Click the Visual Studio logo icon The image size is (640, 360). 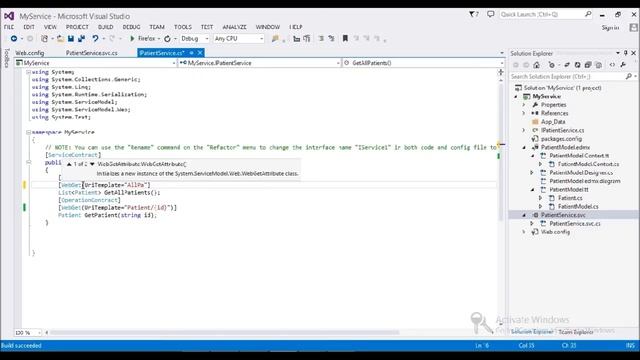click(x=9, y=16)
